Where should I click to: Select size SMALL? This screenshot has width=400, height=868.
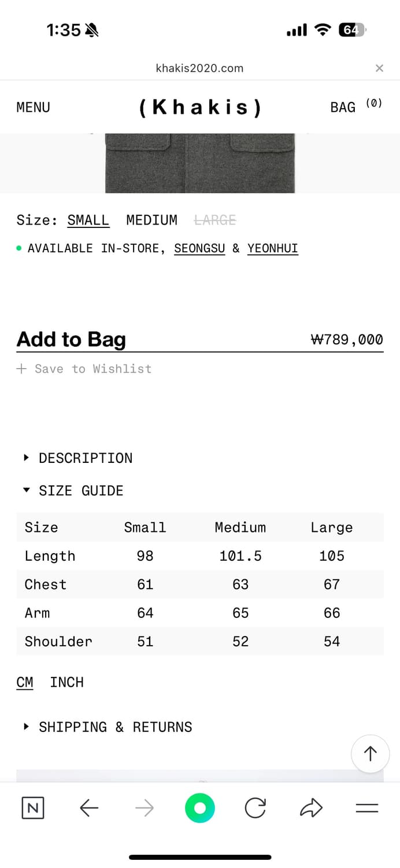[88, 220]
